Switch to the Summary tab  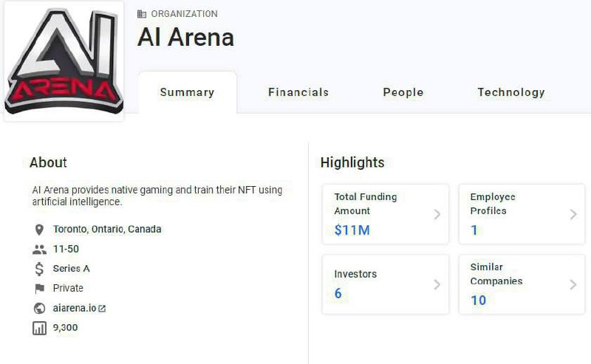pos(187,92)
